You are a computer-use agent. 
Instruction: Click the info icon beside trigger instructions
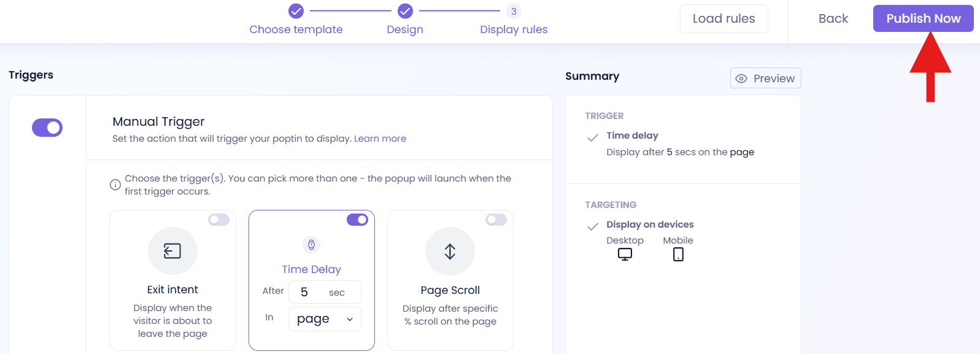point(115,185)
